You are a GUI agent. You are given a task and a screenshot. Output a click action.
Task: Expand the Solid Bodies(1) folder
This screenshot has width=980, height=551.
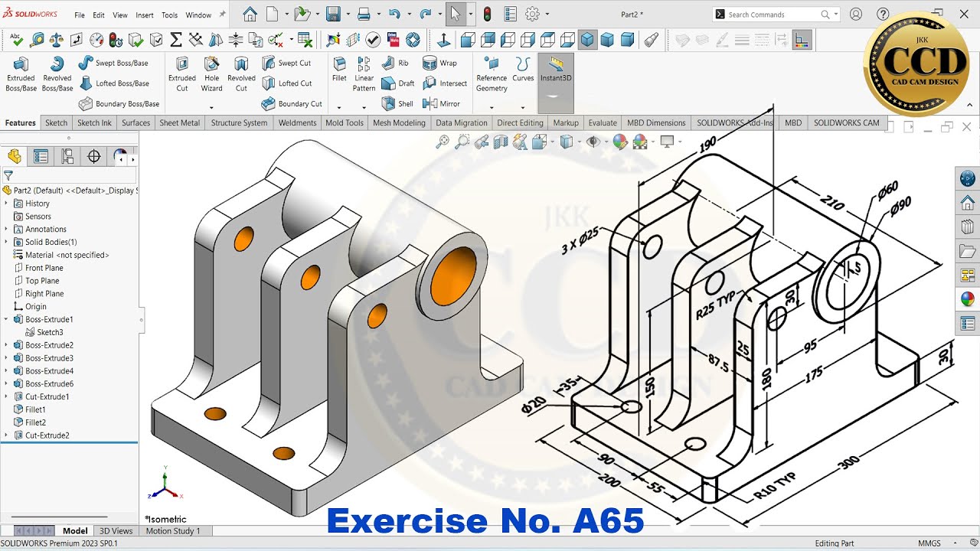pyautogui.click(x=7, y=242)
